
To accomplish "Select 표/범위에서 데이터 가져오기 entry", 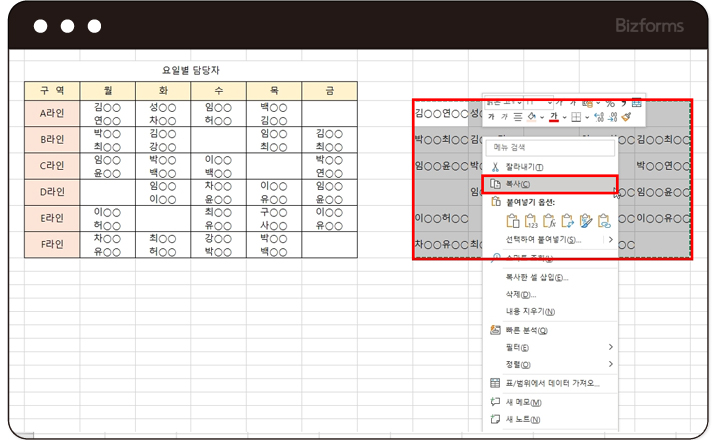I will [549, 383].
